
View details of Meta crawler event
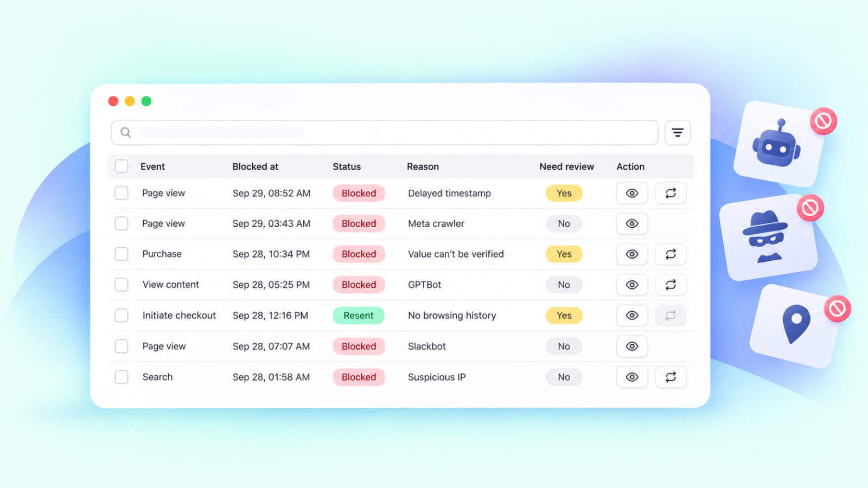(632, 223)
